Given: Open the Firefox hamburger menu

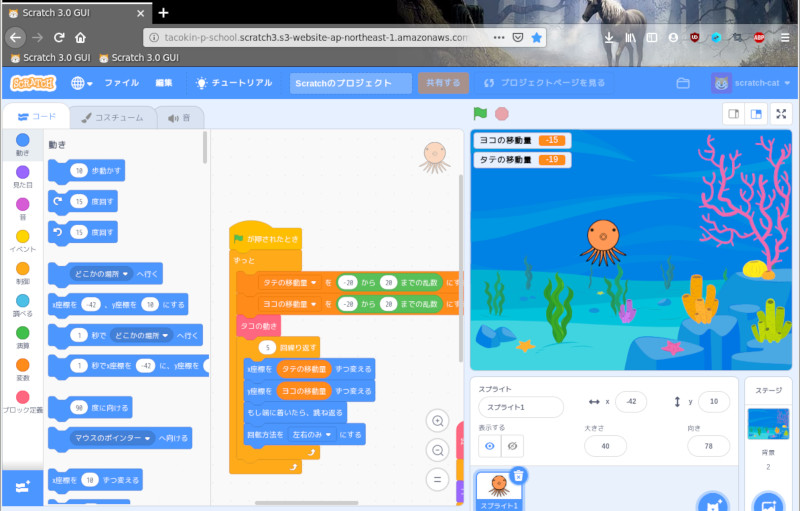Looking at the screenshot, I should pyautogui.click(x=785, y=37).
